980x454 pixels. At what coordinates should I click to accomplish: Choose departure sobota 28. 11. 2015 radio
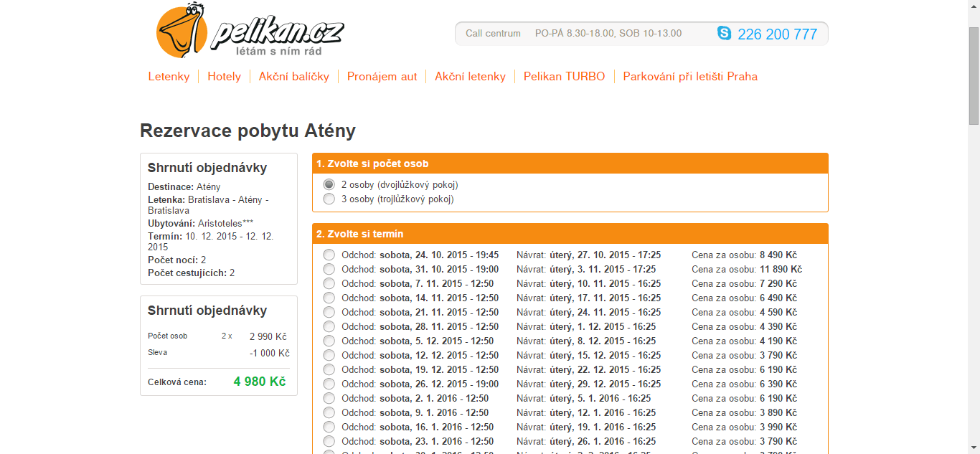(329, 326)
